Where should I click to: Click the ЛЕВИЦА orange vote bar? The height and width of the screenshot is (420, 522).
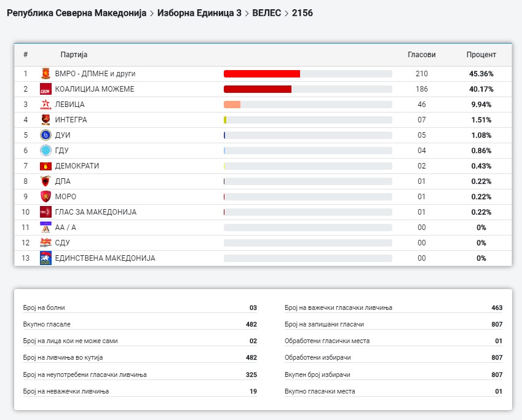232,105
